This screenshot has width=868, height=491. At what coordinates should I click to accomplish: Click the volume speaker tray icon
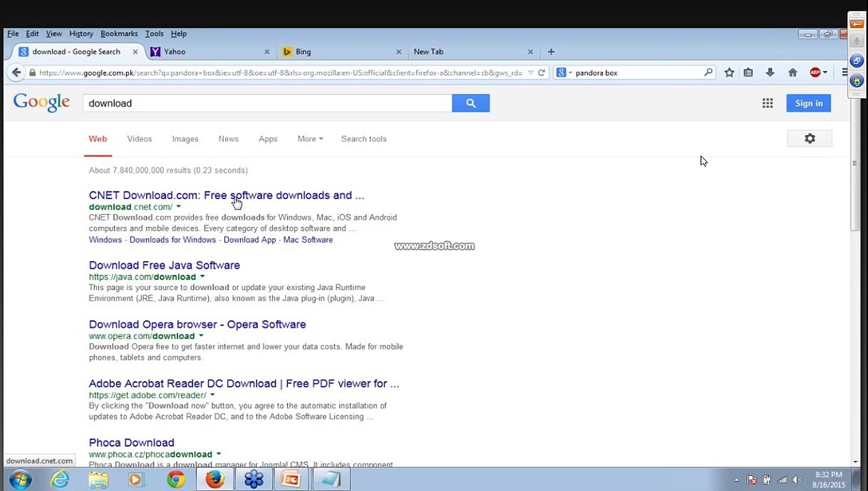[797, 479]
